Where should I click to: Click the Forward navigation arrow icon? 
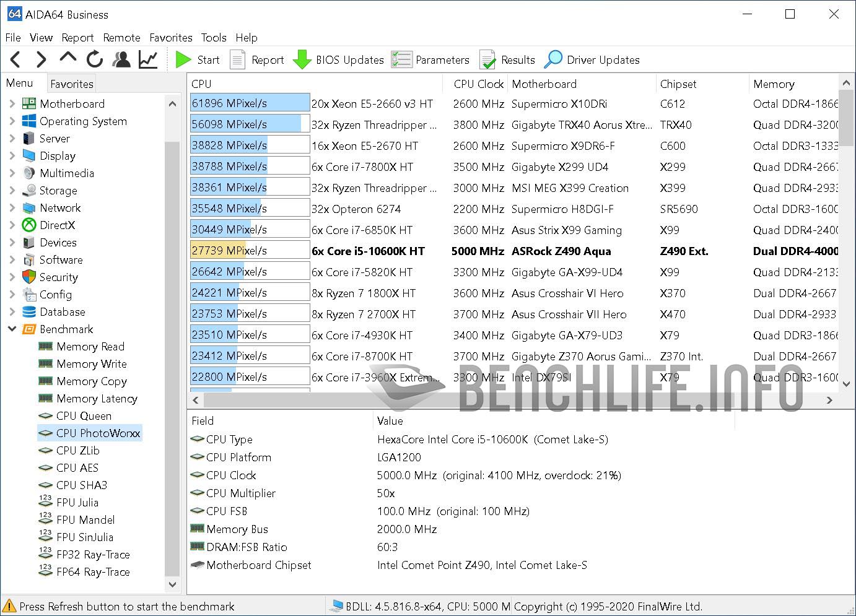(41, 59)
